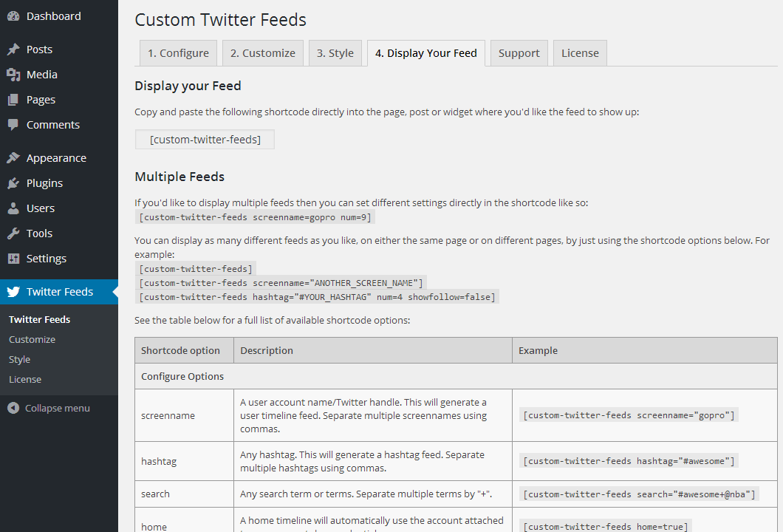Switch to the 1. Configure tab
Screen dimensions: 783x532
pos(178,53)
